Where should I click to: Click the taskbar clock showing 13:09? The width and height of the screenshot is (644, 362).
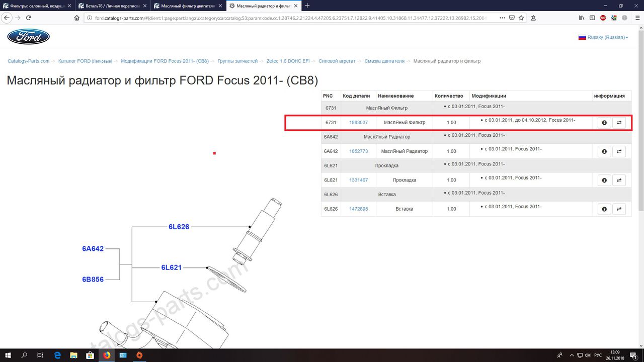[x=614, y=355]
